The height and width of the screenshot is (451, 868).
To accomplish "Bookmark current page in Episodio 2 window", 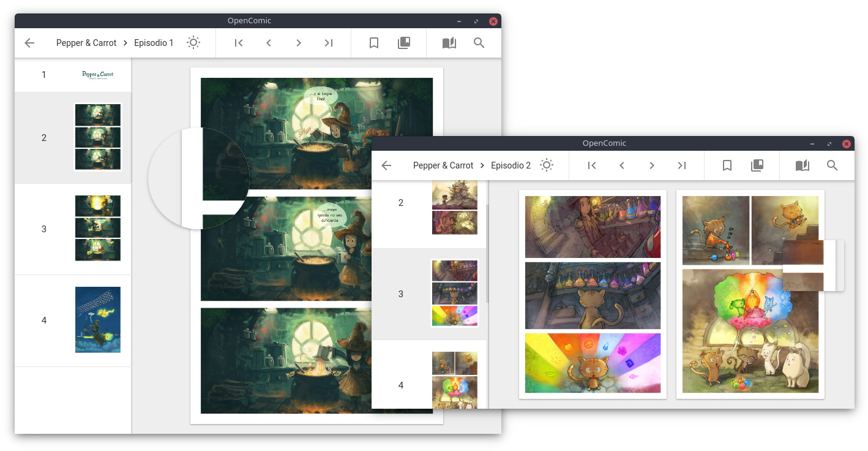I will click(x=727, y=165).
